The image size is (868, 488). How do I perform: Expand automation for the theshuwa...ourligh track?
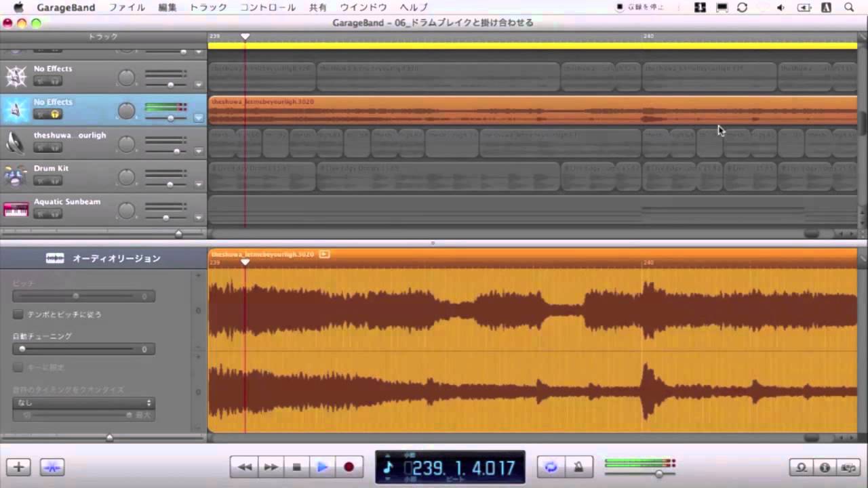click(199, 151)
